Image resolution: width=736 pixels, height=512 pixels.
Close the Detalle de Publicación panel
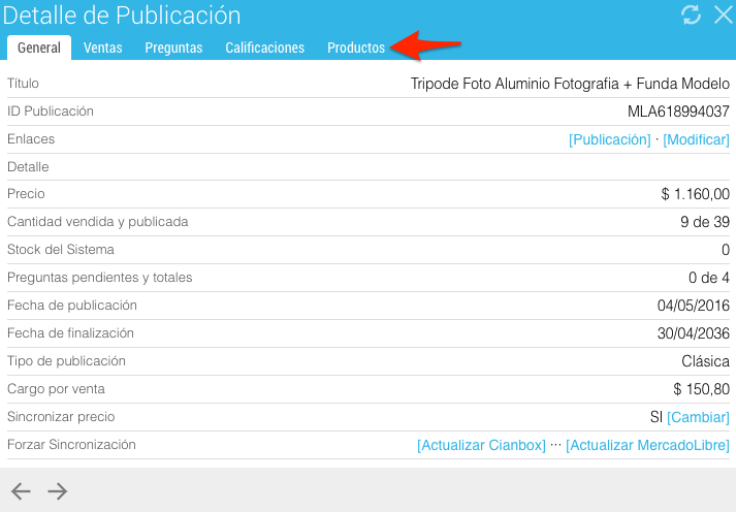723,15
